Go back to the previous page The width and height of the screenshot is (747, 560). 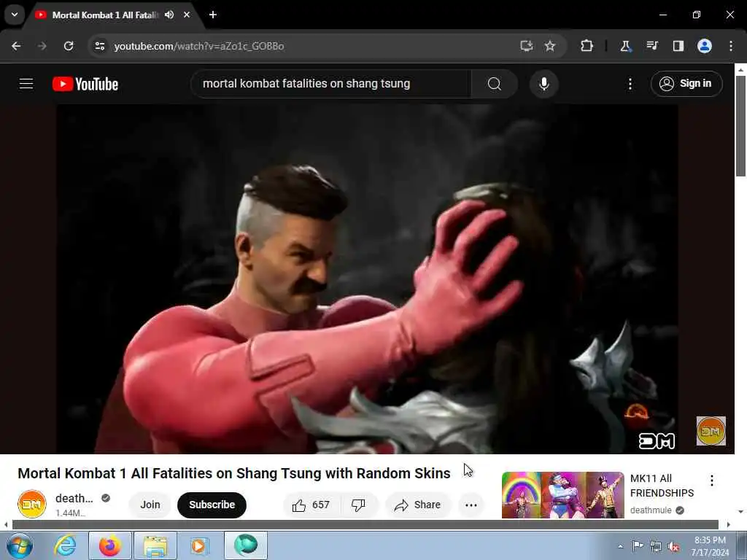[16, 46]
